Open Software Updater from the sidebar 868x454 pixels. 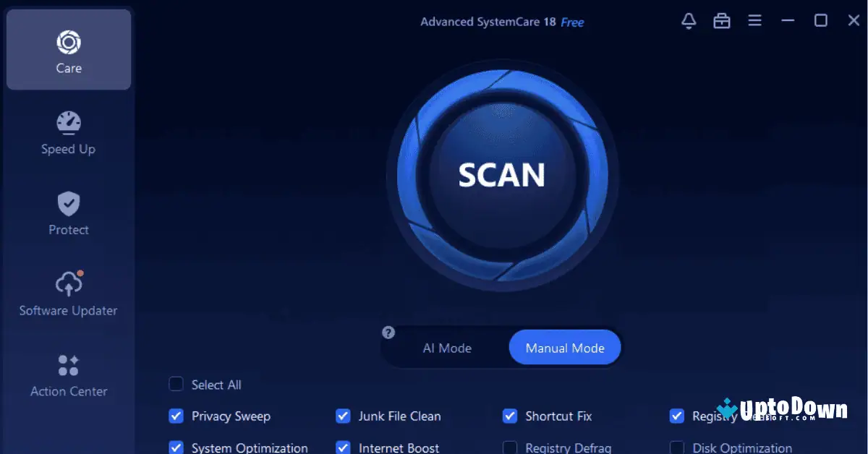tap(69, 293)
